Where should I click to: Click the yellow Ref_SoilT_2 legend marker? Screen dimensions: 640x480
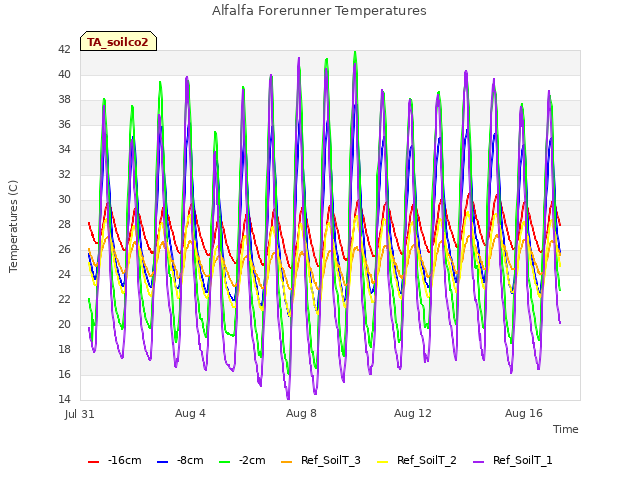(382, 462)
